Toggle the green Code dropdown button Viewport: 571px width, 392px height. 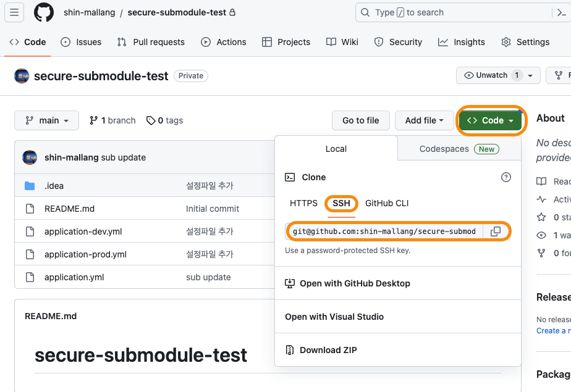pyautogui.click(x=490, y=120)
